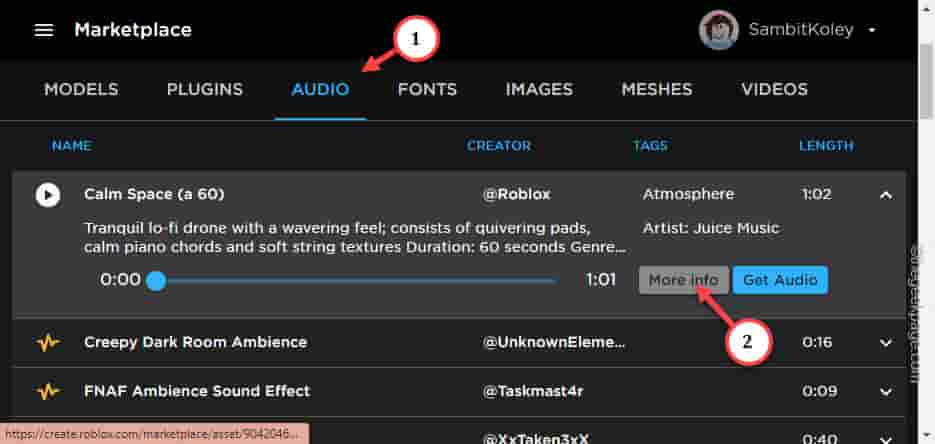Click the Creepy Dark Room Ambience title
935x444 pixels.
click(196, 343)
